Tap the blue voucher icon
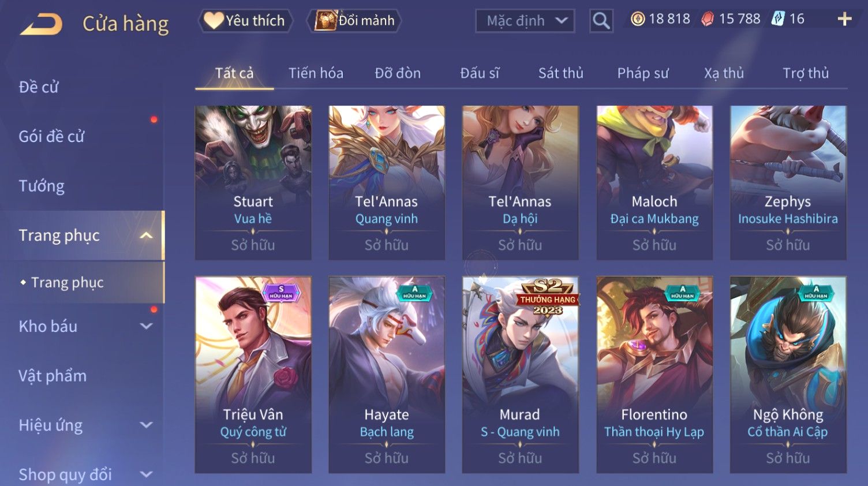Viewport: 868px width, 486px height. 778,19
